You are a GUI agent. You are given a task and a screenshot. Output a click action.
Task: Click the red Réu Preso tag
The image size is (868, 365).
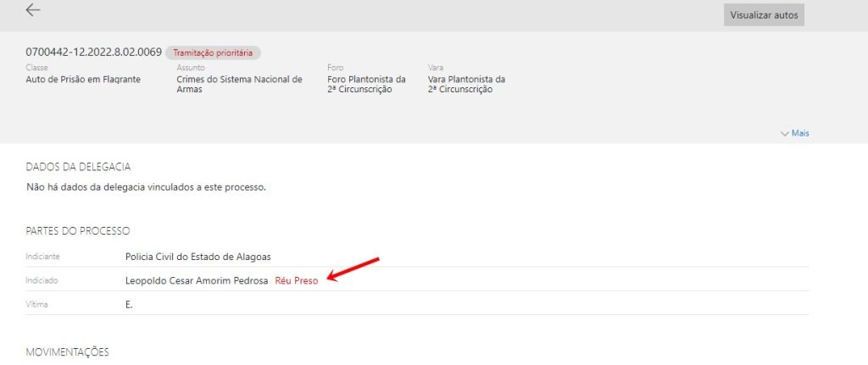[x=297, y=280]
